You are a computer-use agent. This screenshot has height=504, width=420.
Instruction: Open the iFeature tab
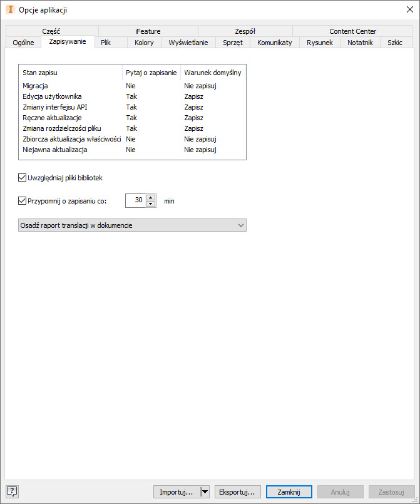click(148, 31)
